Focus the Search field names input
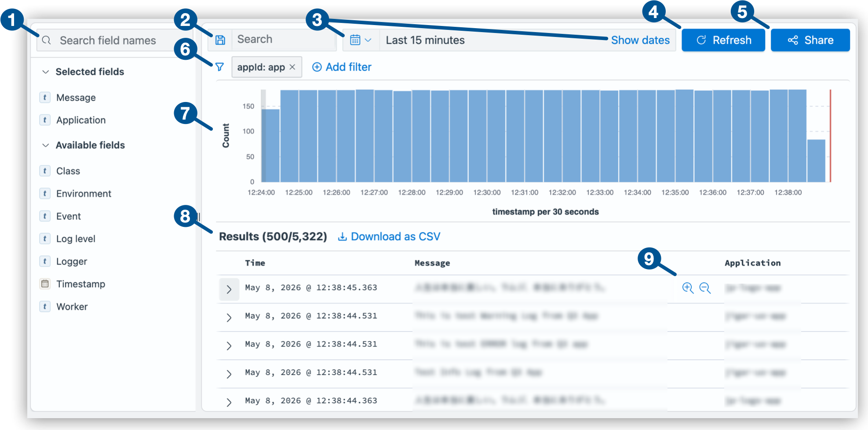Viewport: 868px width, 430px height. coord(115,40)
